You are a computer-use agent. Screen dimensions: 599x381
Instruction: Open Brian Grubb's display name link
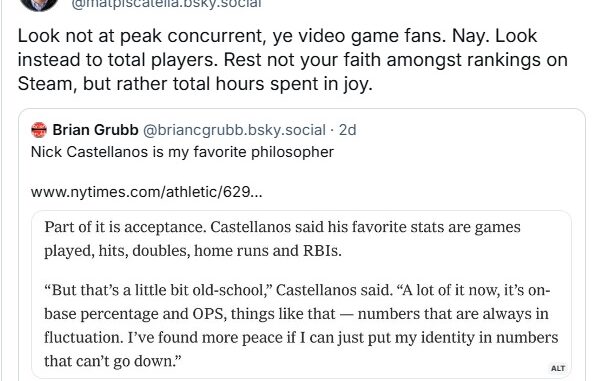[x=96, y=130]
